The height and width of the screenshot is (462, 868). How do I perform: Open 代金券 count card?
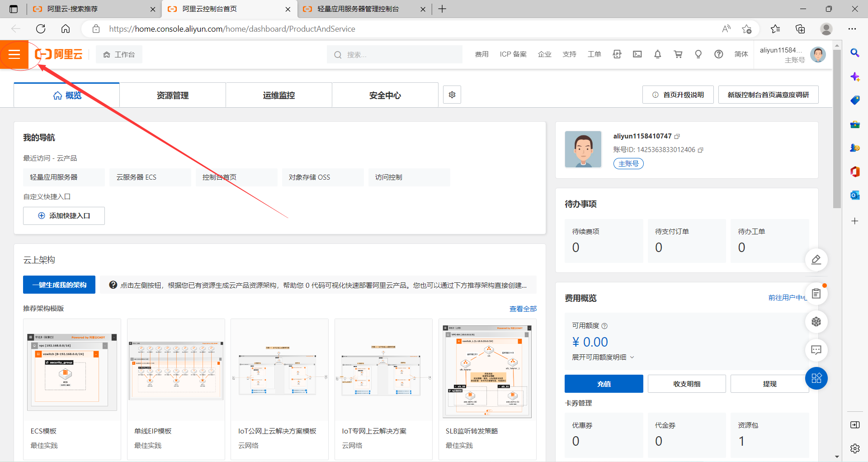pos(687,434)
